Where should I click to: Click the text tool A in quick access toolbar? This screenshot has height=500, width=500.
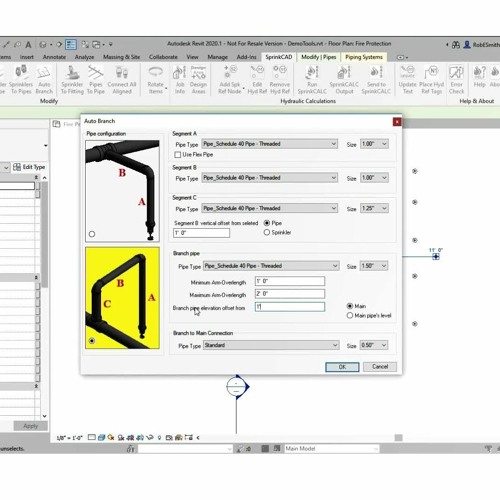[29, 44]
